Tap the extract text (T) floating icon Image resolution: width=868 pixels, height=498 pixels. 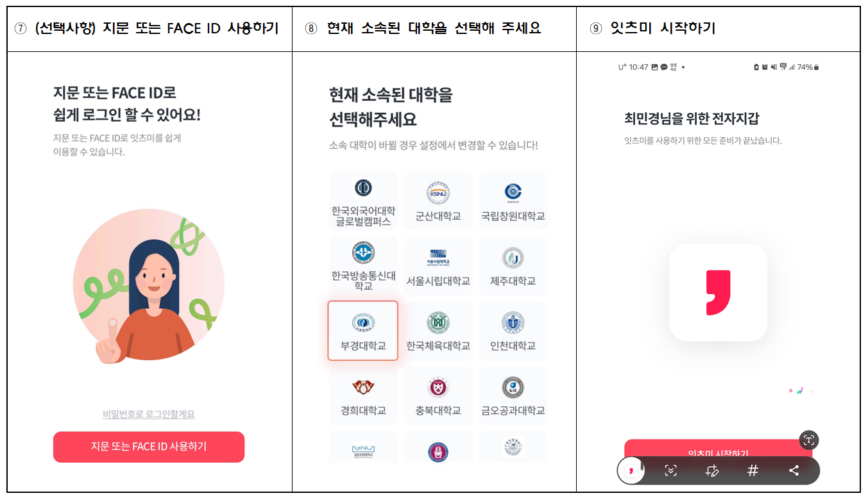pyautogui.click(x=809, y=440)
